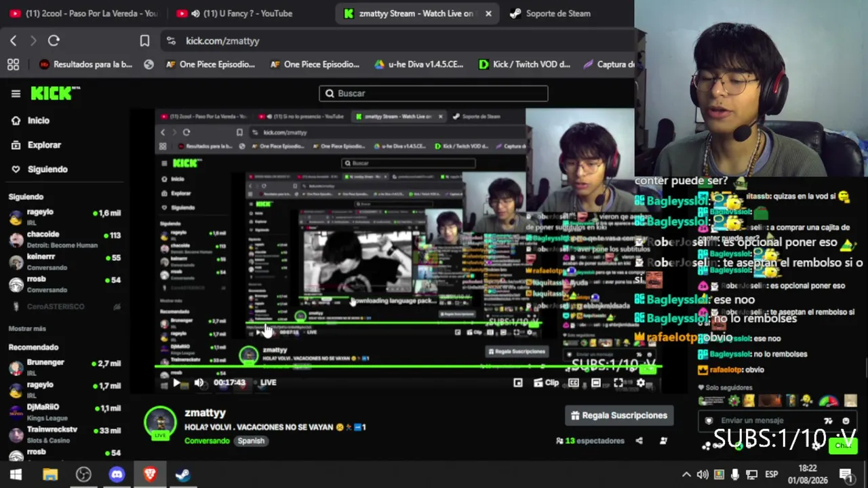
Task: Open the video player settings gear
Action: [x=641, y=383]
